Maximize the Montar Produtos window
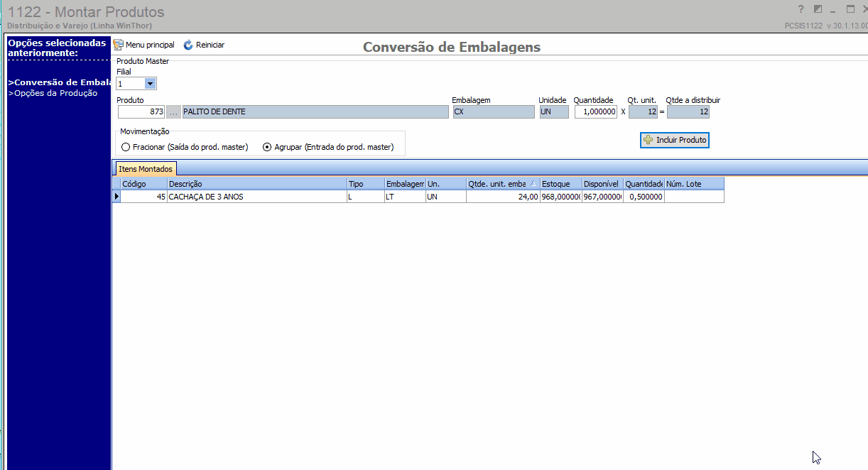Image resolution: width=868 pixels, height=470 pixels. click(x=850, y=9)
